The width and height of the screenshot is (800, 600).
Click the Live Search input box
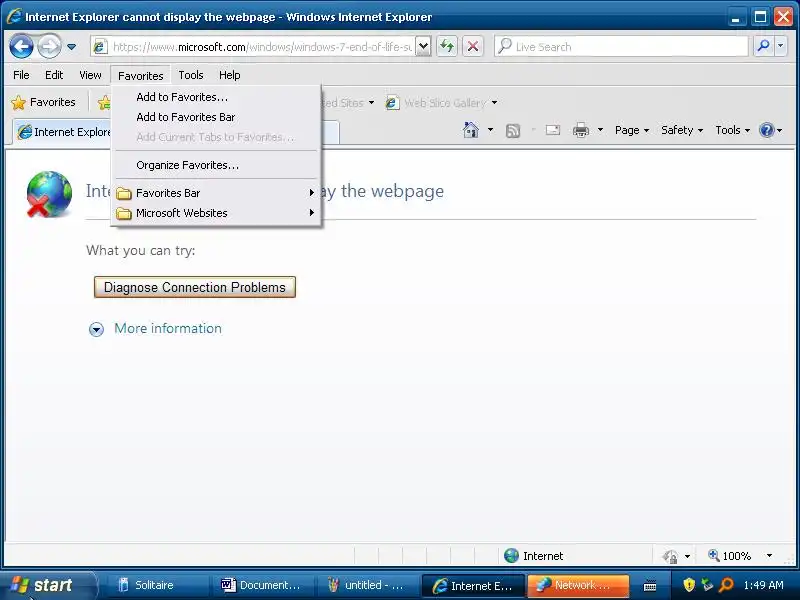point(621,47)
